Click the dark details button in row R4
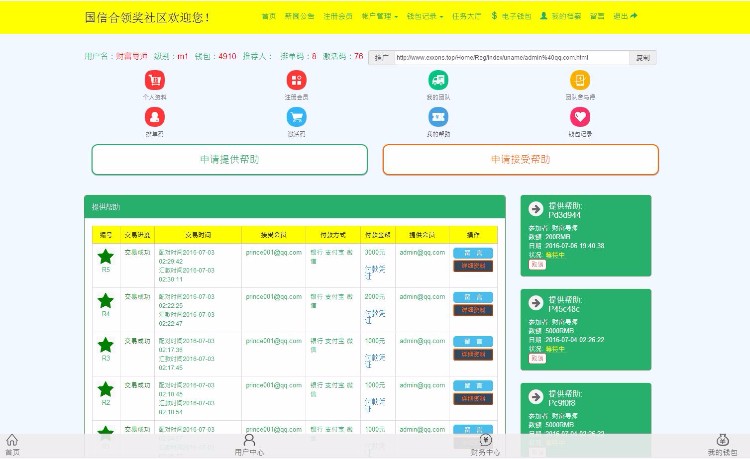The width and height of the screenshot is (750, 459). coord(473,310)
